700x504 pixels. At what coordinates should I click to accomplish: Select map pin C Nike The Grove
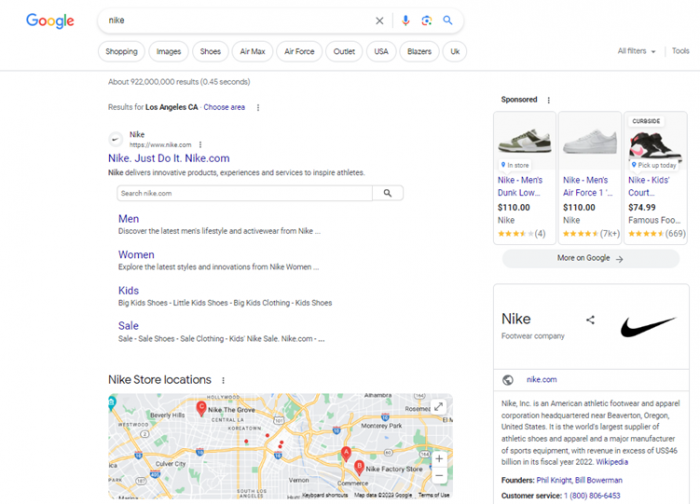point(201,408)
